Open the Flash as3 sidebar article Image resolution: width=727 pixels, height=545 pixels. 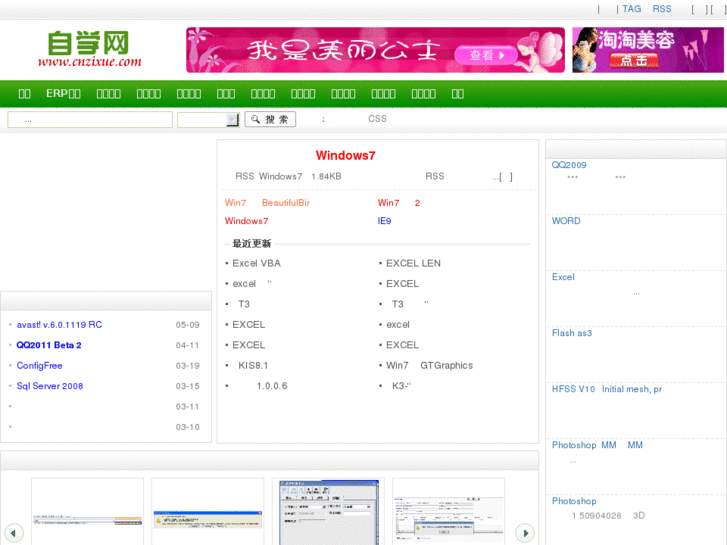click(572, 333)
